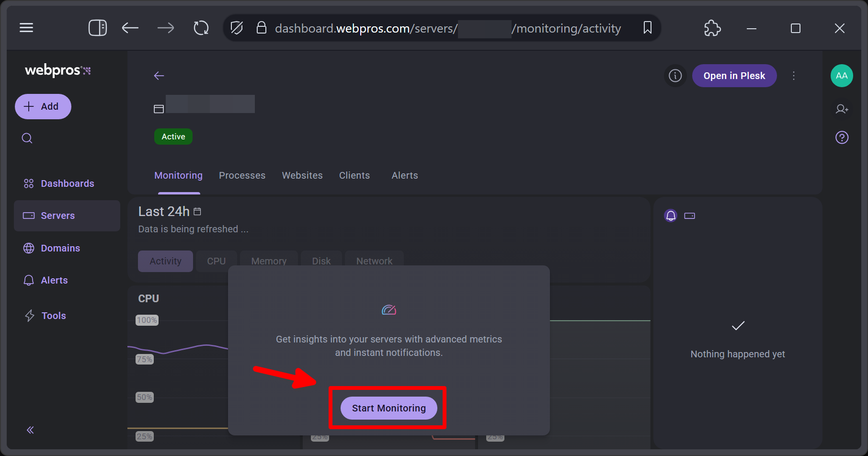
Task: Click the 75% label on CPU chart
Action: pos(144,359)
